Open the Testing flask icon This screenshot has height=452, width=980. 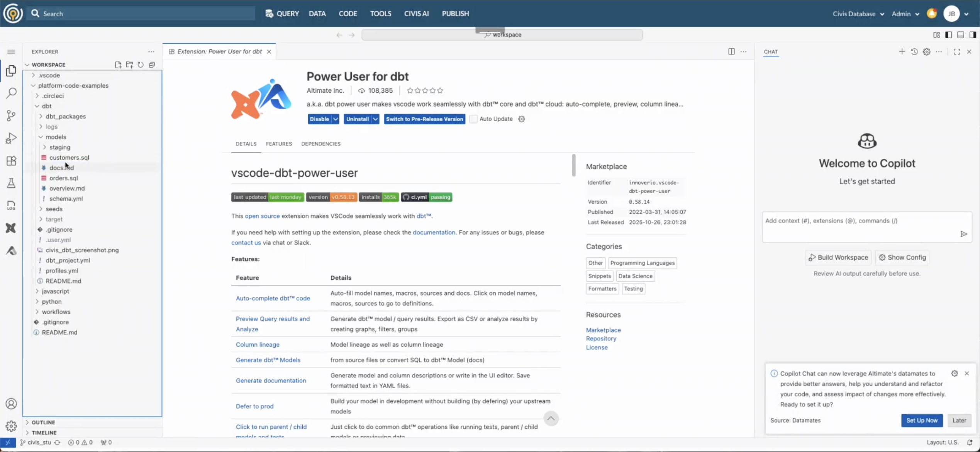coord(11,183)
